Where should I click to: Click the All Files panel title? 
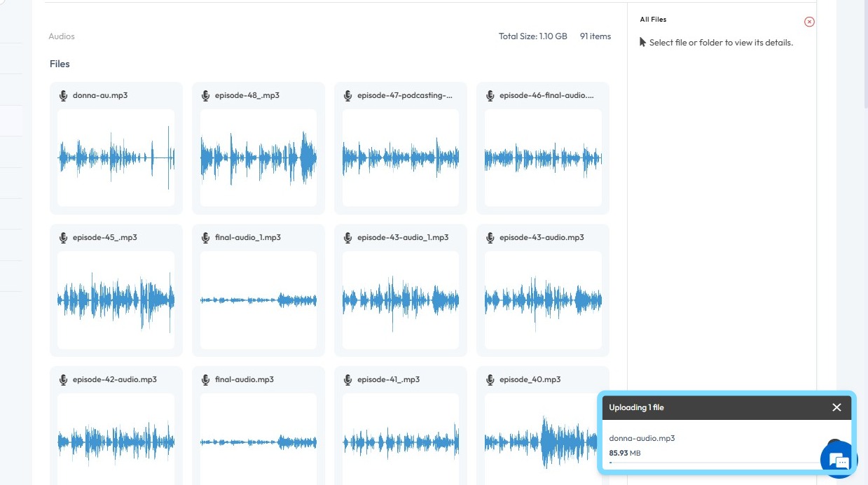click(653, 20)
